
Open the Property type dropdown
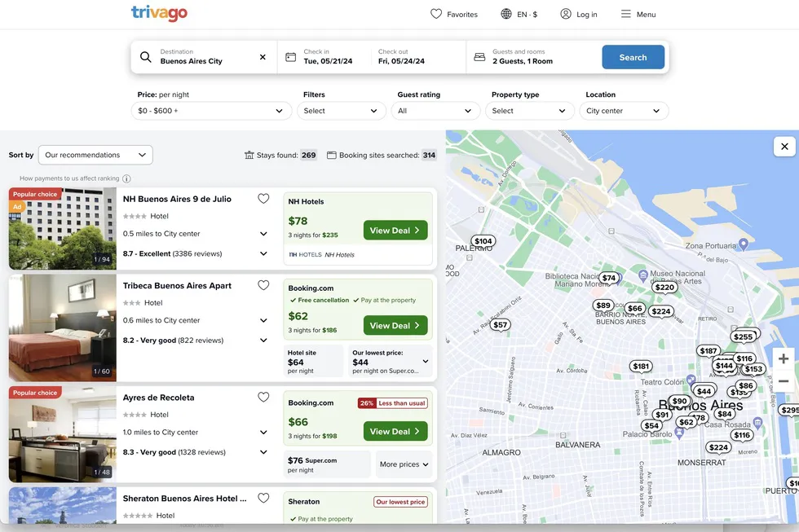[x=529, y=111]
